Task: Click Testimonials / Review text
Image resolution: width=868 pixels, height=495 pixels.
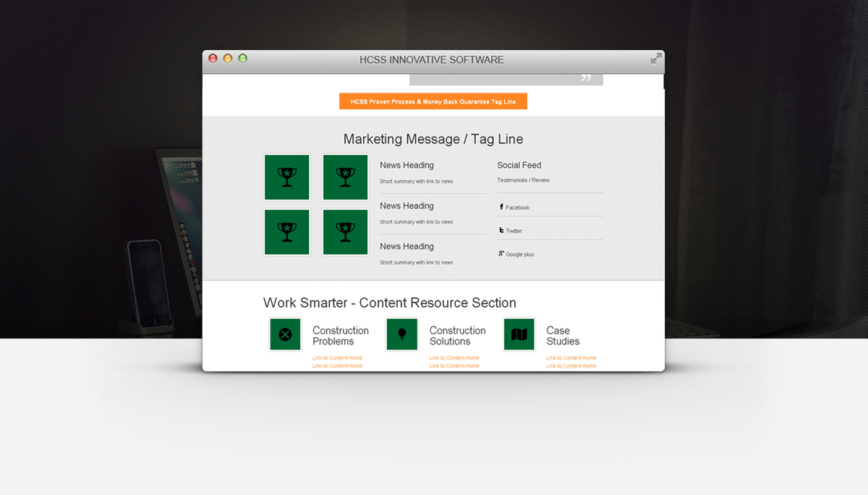Action: [524, 180]
